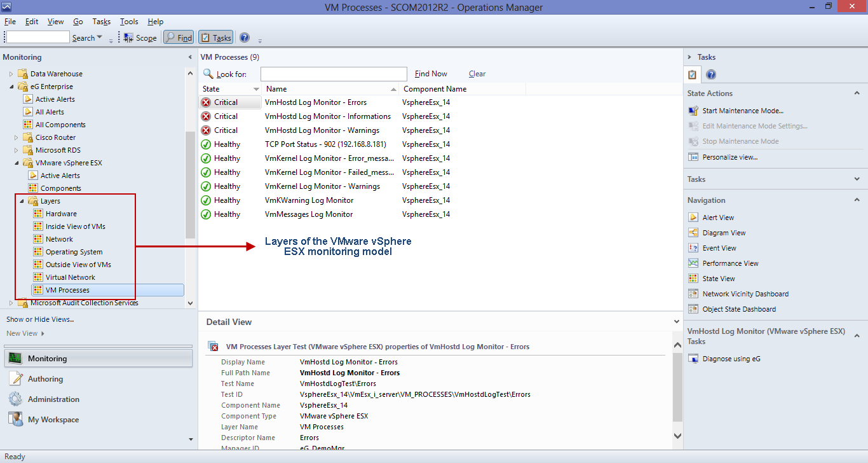
Task: Open the Help menu
Action: click(156, 22)
